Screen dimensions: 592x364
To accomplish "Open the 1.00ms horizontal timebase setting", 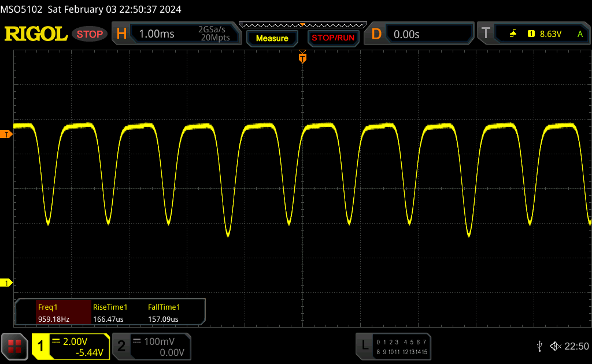I will pos(157,34).
